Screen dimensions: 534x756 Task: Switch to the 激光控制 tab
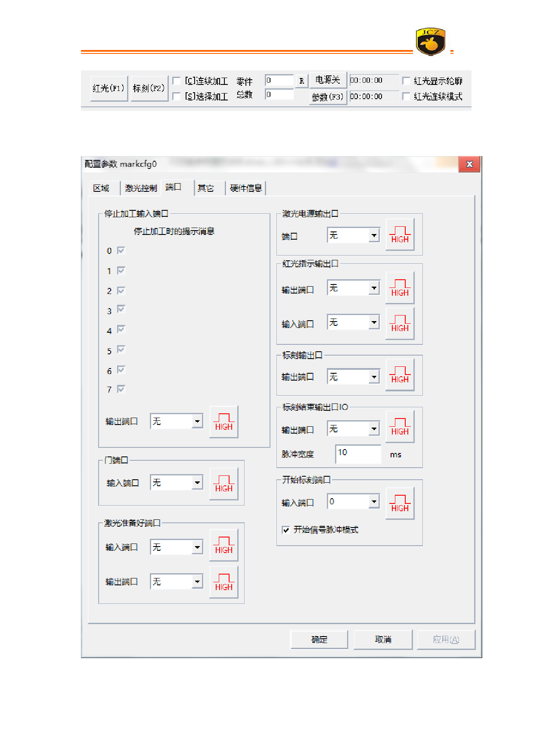point(140,188)
